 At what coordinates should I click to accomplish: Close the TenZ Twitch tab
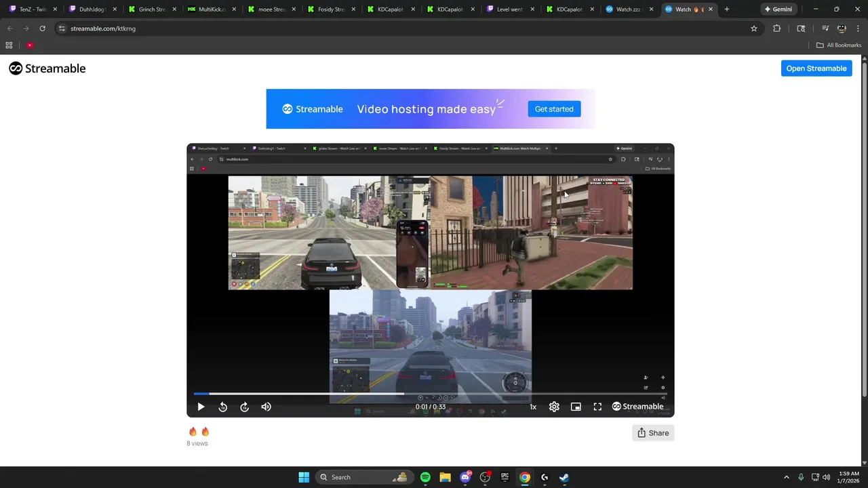tap(56, 9)
